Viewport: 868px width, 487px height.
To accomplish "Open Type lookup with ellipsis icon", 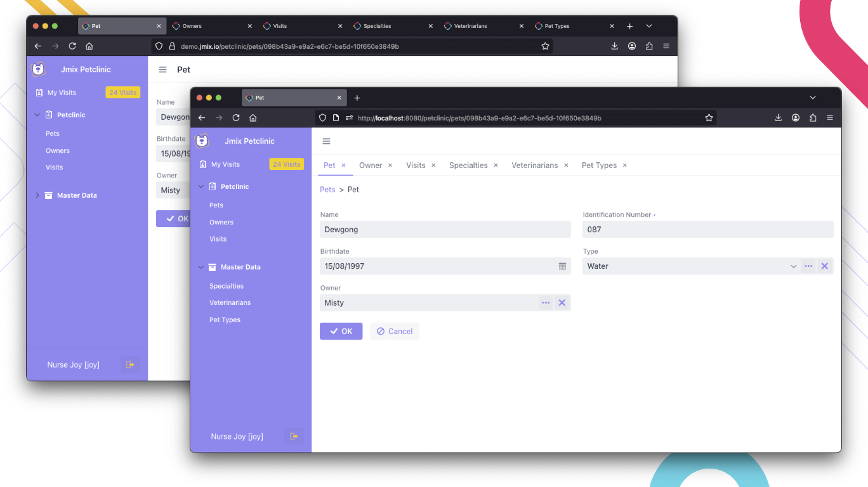I will [x=808, y=266].
